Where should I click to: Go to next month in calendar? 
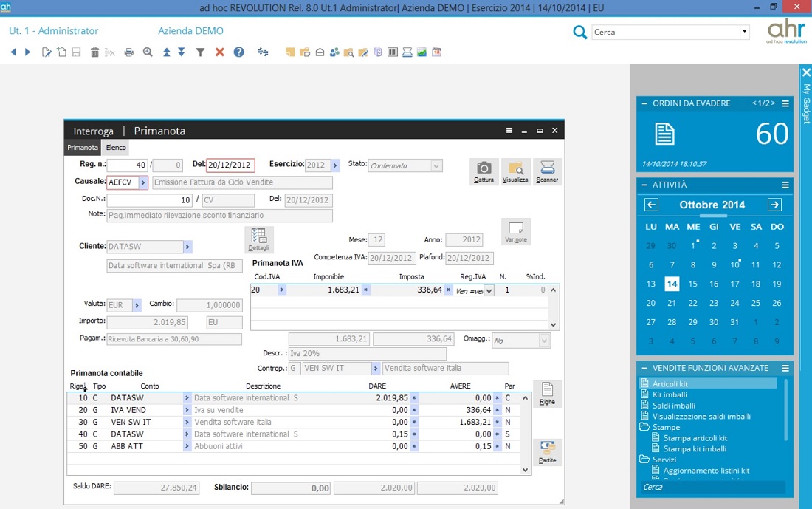(x=774, y=205)
